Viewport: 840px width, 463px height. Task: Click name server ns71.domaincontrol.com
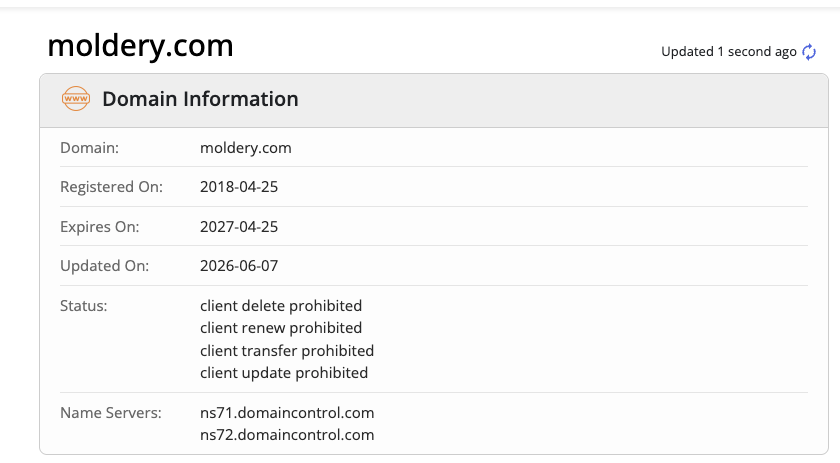point(287,413)
